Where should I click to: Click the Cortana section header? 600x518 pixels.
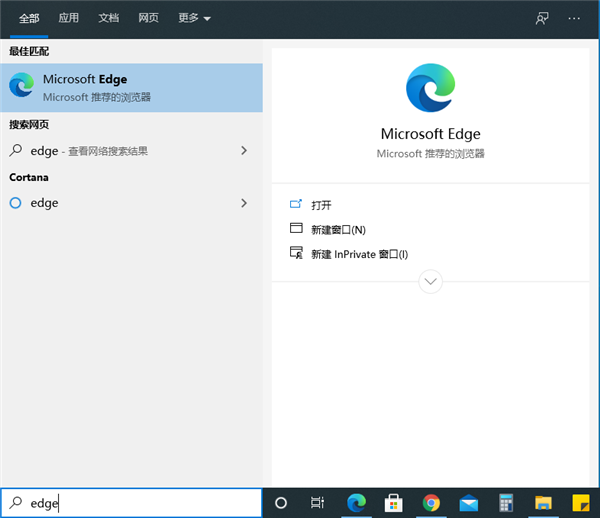[x=29, y=178]
